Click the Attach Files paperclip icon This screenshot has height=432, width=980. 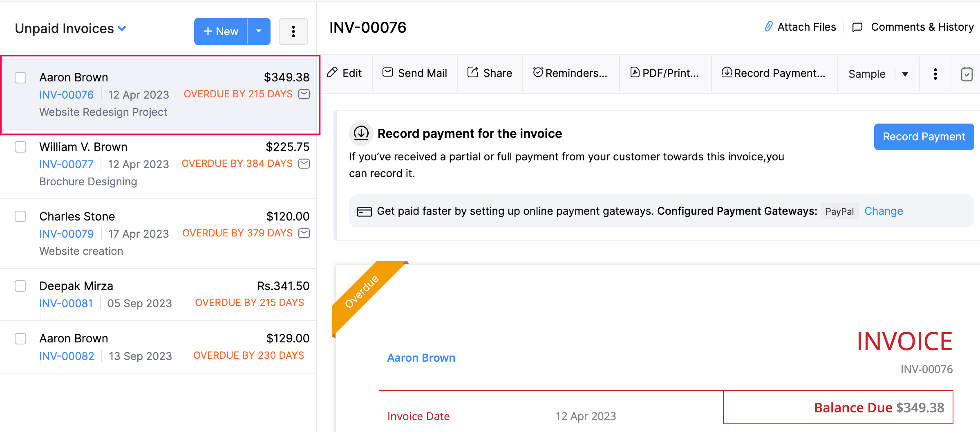(x=768, y=27)
